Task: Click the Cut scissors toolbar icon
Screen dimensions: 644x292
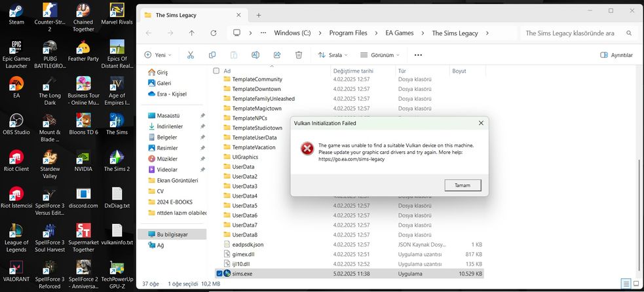Action: tap(191, 55)
